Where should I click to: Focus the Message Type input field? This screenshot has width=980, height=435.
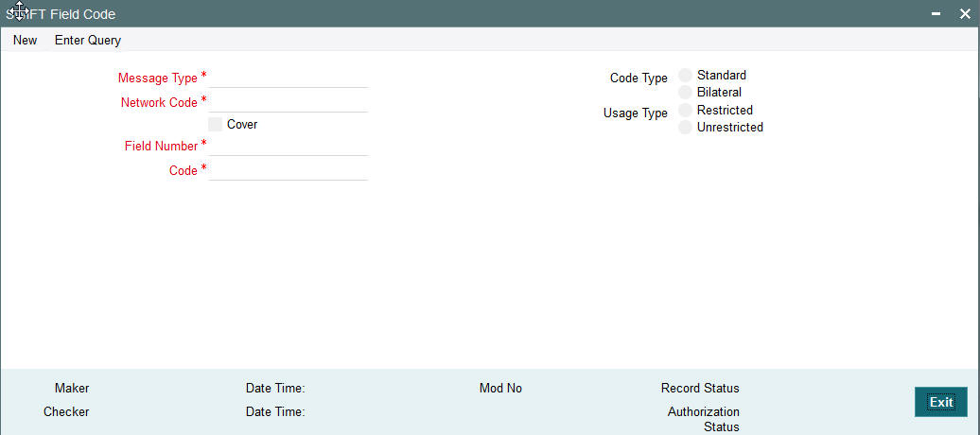289,78
